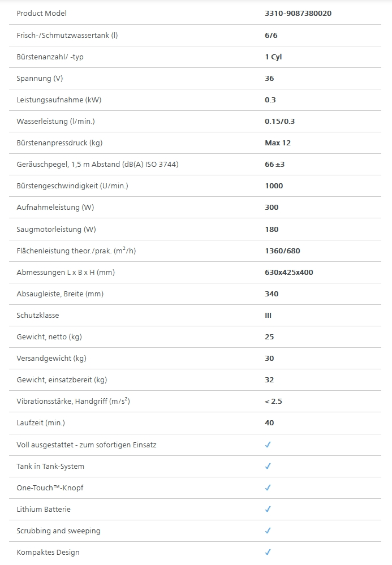Click the Geräuschpegel ISO 3744 row label
Screen dimensions: 392x565
click(93, 164)
